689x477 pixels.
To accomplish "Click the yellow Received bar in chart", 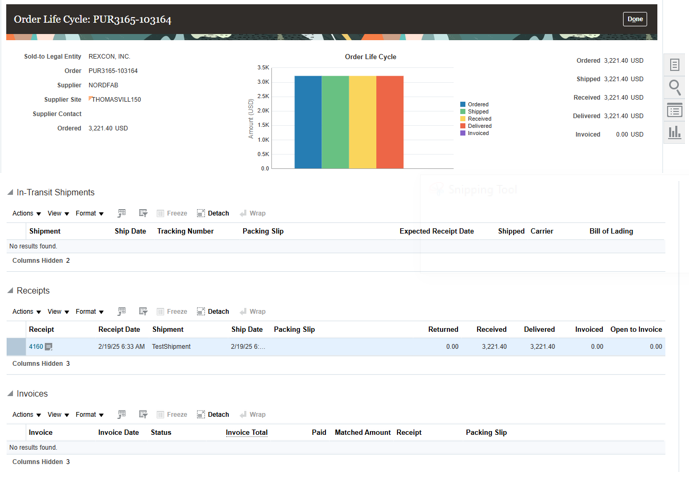I will pyautogui.click(x=363, y=122).
